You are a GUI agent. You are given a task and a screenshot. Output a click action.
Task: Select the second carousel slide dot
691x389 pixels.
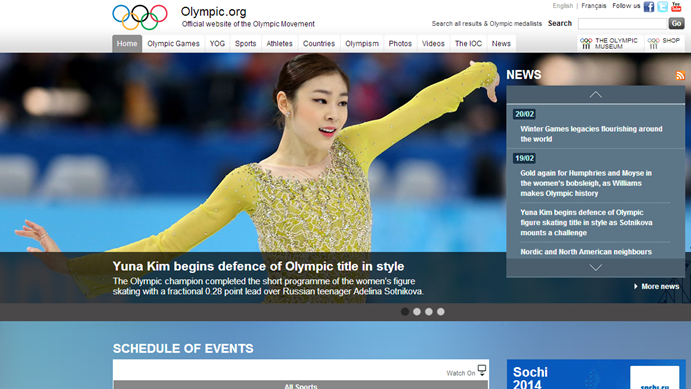pos(417,311)
